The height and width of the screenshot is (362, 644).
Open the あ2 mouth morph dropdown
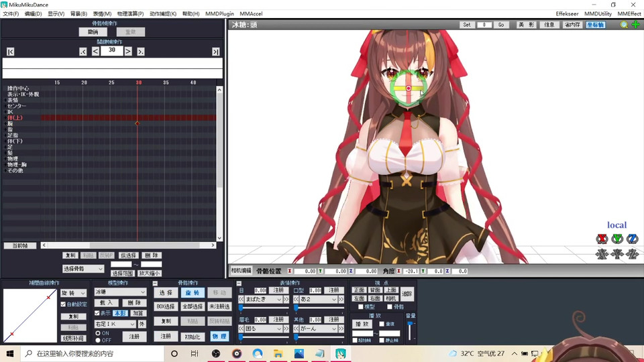(318, 300)
